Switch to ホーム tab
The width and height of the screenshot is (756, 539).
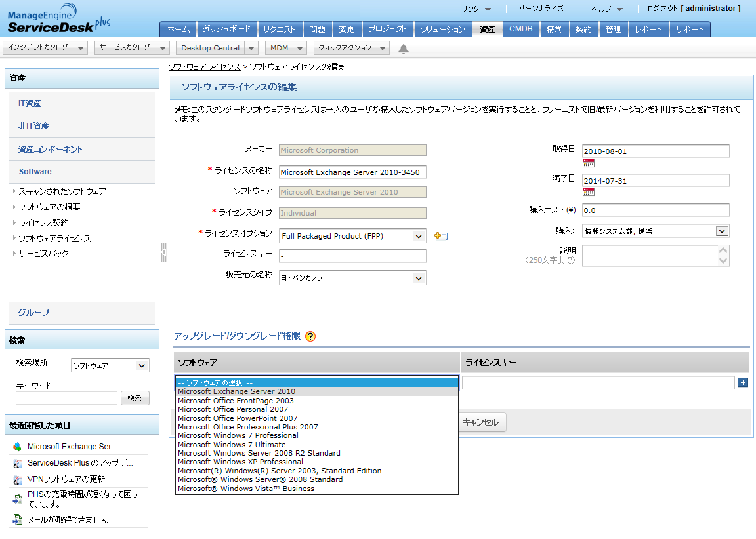tap(178, 30)
